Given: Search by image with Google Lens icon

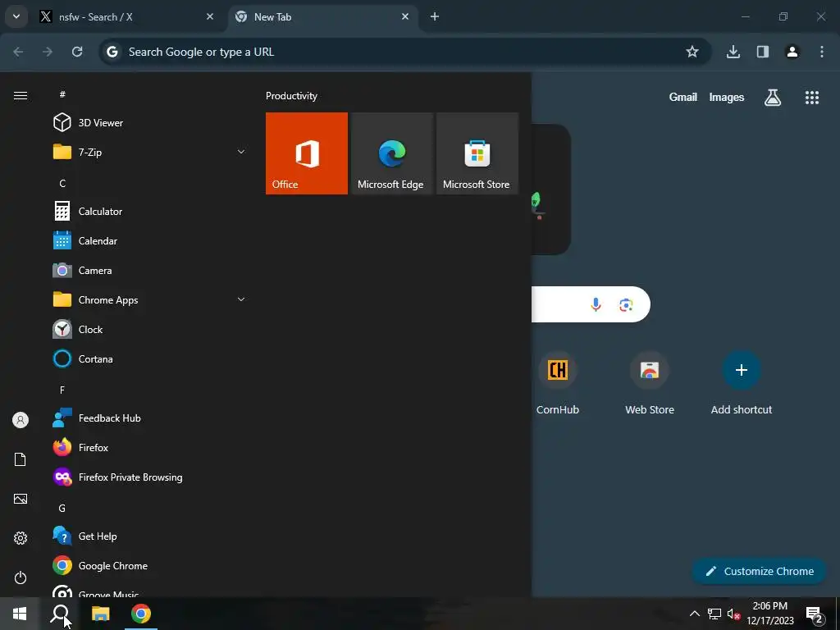Looking at the screenshot, I should [626, 305].
